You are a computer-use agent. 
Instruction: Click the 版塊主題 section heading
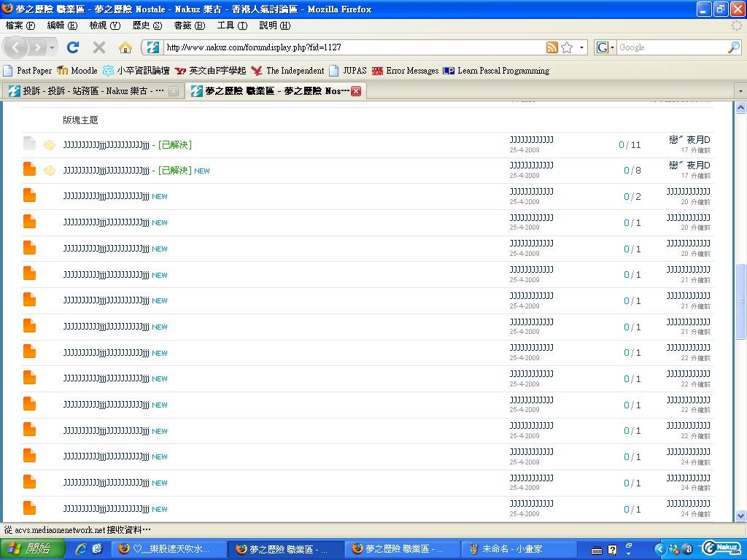[80, 120]
